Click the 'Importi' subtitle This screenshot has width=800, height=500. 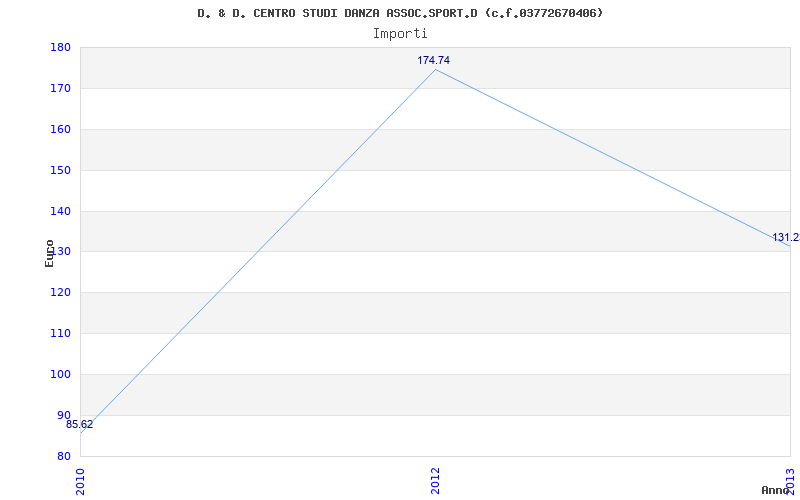(400, 34)
